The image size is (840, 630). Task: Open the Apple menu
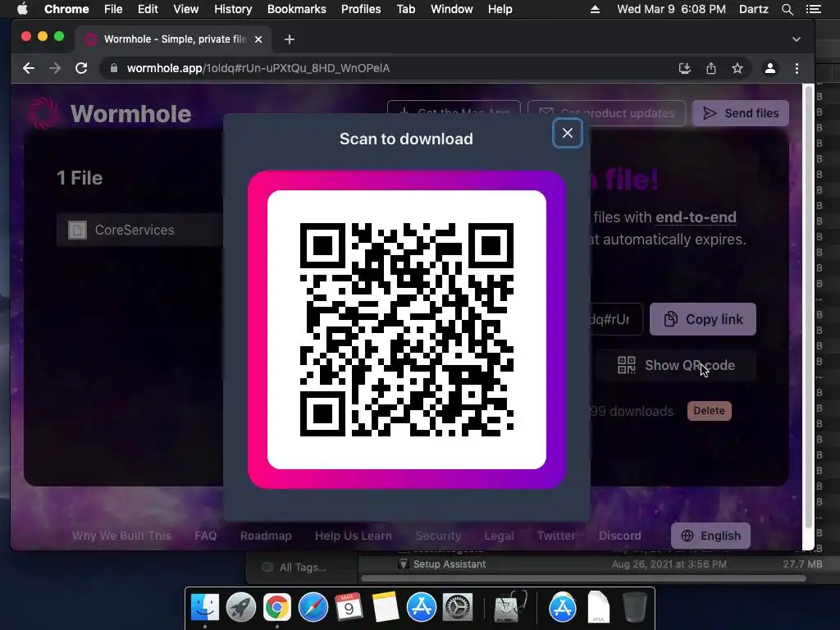click(x=22, y=9)
